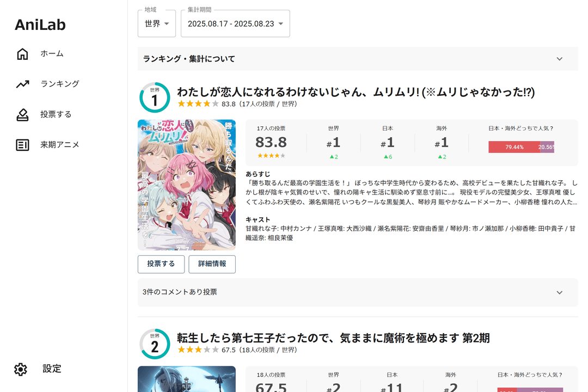The image size is (588, 392).
Task: Go to ランキング in the sidebar
Action: coord(60,84)
